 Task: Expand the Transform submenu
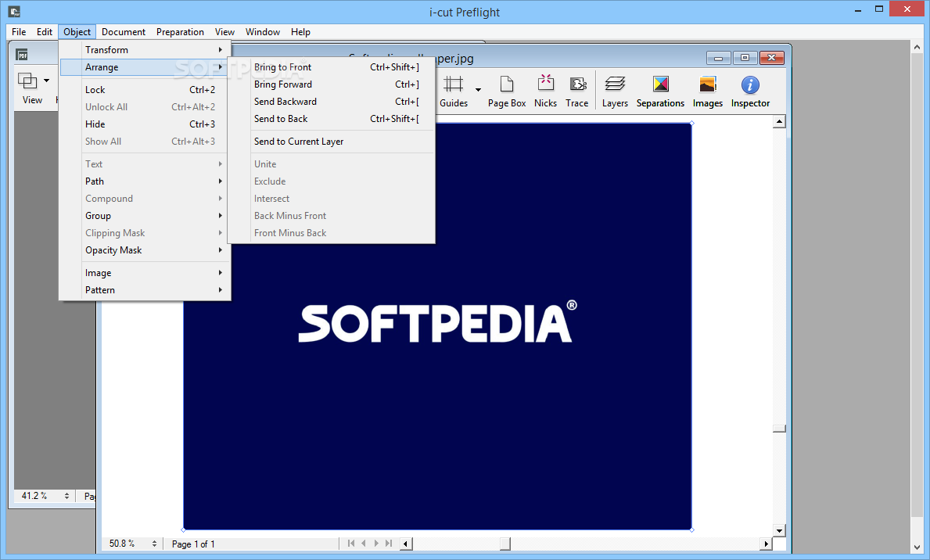click(x=145, y=50)
